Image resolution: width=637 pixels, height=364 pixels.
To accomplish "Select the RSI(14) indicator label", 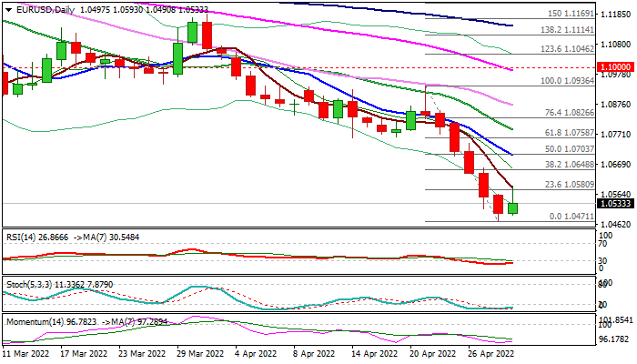I will 20,234.
